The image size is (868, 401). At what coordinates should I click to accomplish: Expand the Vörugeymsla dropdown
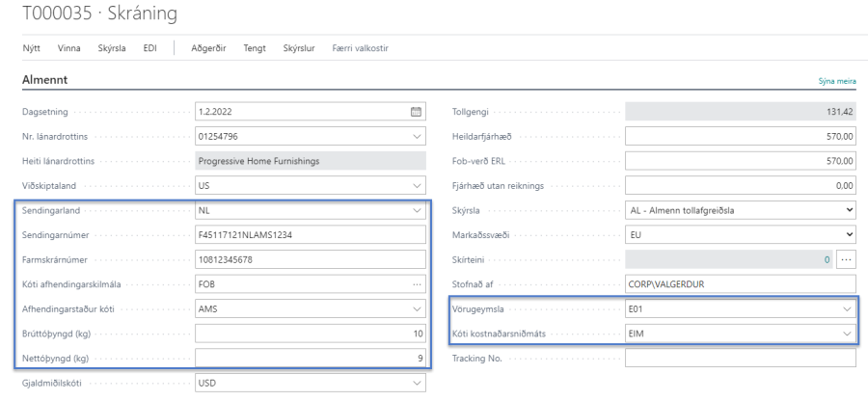click(846, 309)
